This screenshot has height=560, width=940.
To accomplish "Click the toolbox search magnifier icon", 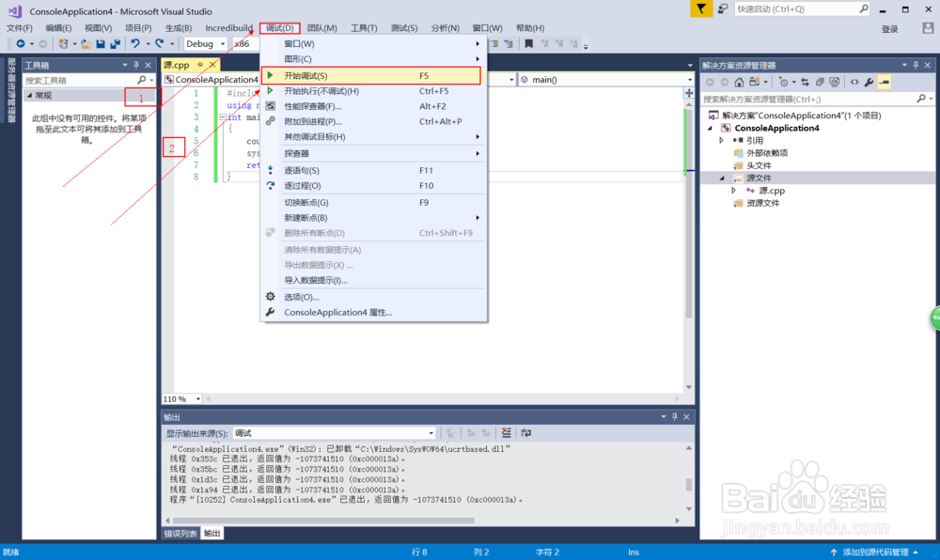I will (x=142, y=80).
